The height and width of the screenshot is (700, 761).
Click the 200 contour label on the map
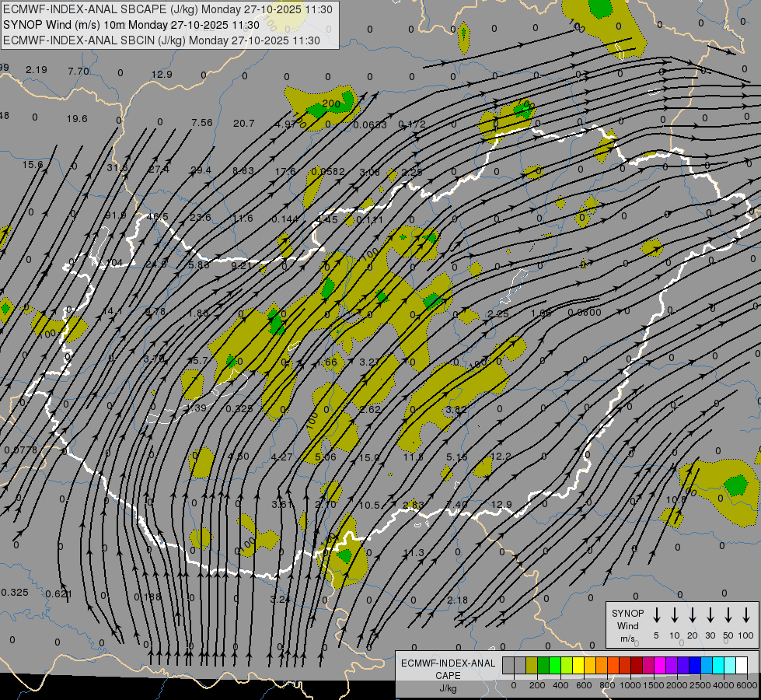[x=331, y=103]
